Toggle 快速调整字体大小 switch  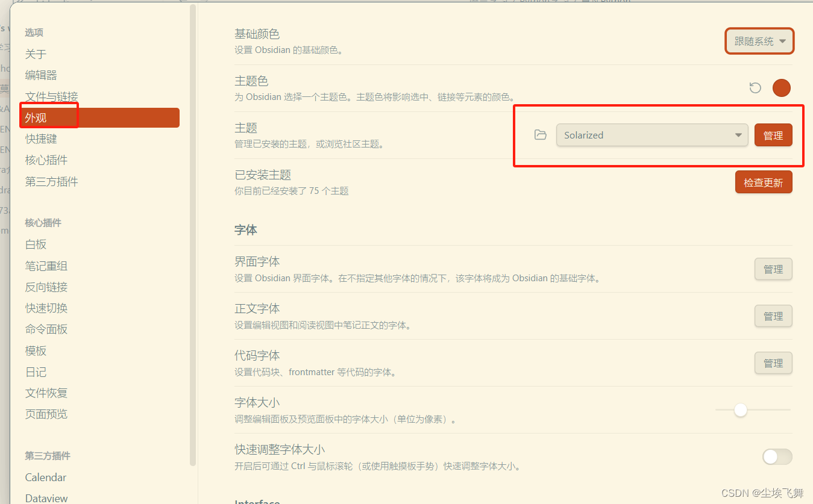777,457
